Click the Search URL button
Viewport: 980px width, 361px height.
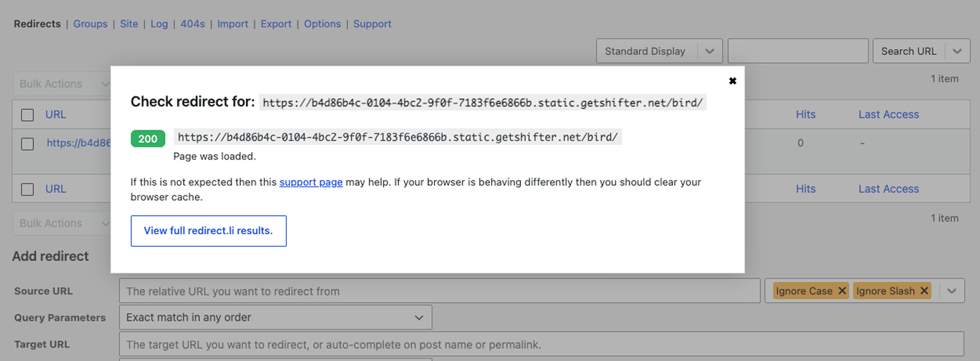[x=909, y=51]
